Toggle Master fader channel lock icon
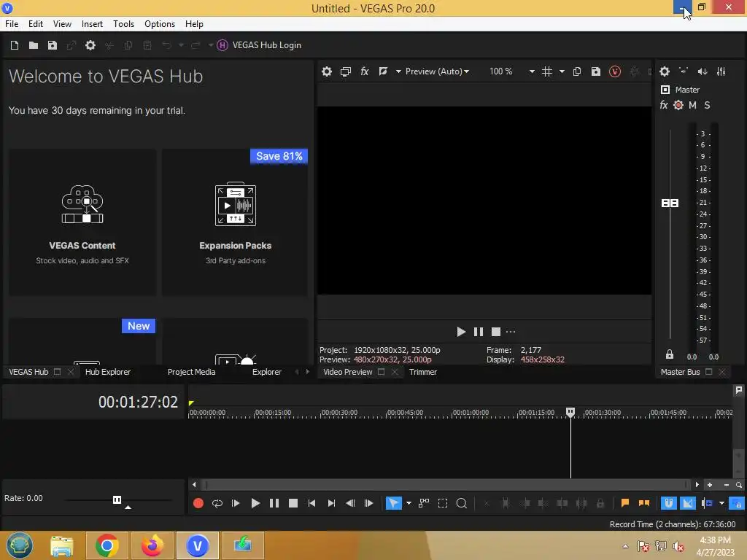The image size is (747, 560). (x=670, y=354)
